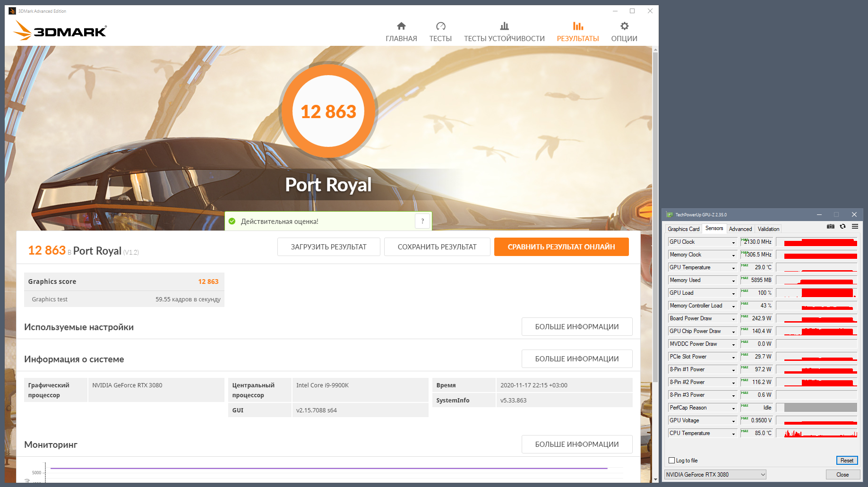Screen dimensions: 868x487
Task: Click the GPU-Z refresh icon
Action: click(x=842, y=227)
